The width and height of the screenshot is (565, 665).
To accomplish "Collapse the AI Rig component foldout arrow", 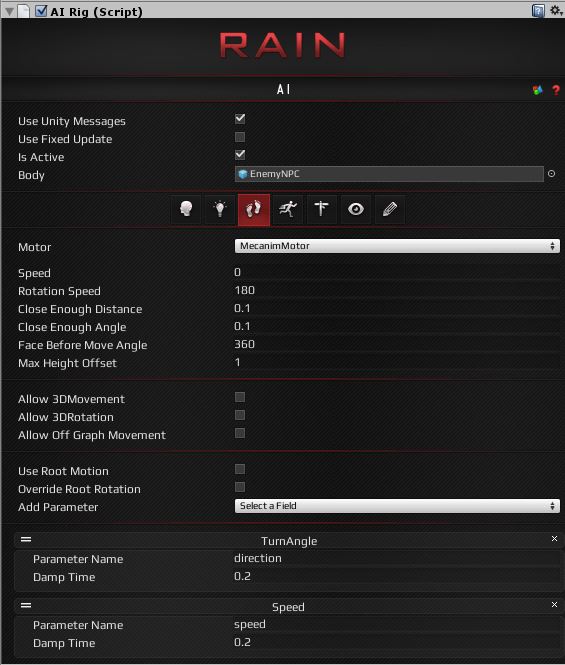I will 9,11.
